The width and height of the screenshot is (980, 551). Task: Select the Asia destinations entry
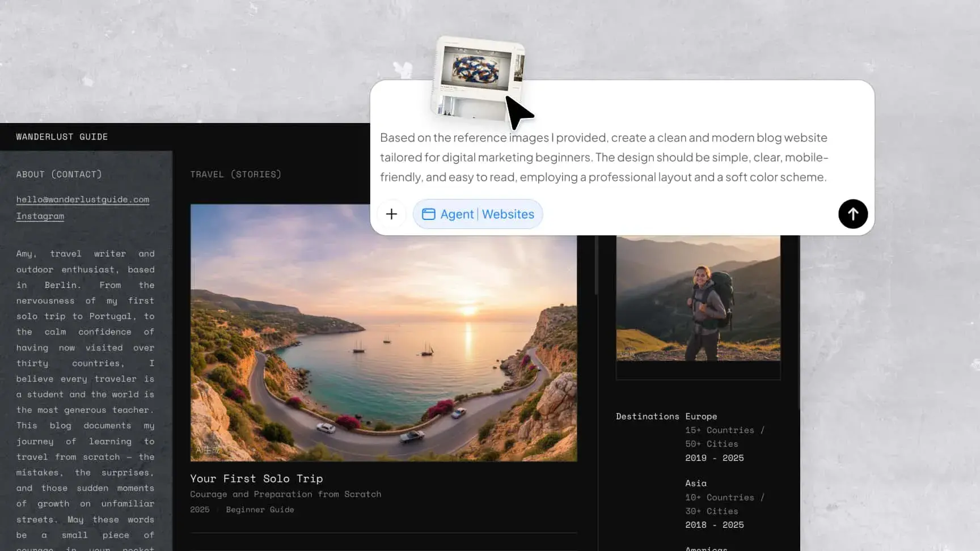(x=696, y=483)
